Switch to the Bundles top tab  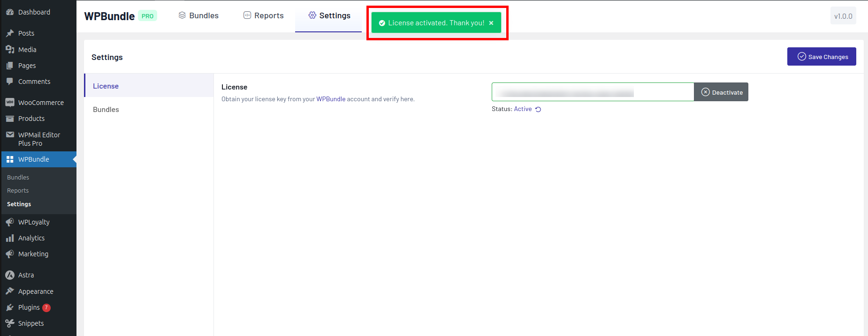click(x=198, y=15)
